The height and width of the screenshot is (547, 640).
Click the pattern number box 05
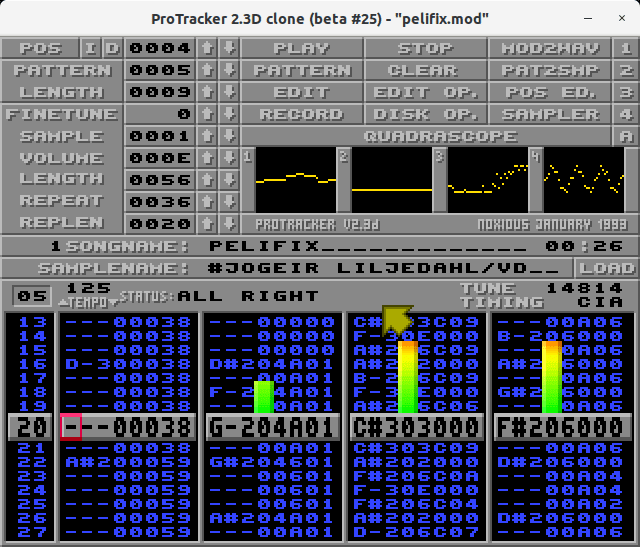(31, 296)
